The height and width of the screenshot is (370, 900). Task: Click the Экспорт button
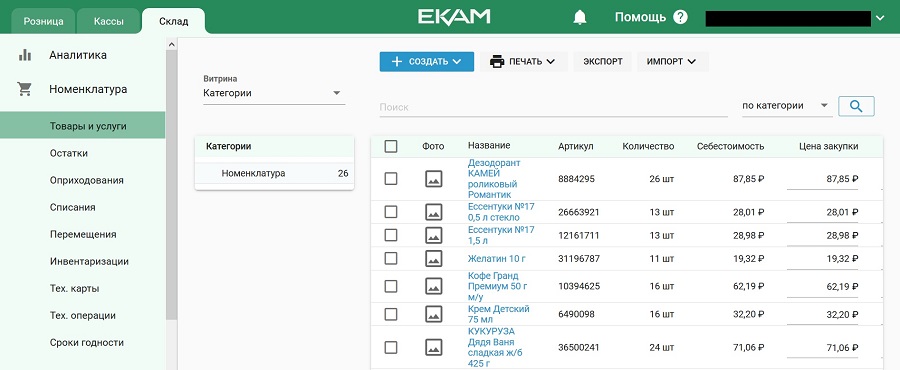tap(603, 61)
